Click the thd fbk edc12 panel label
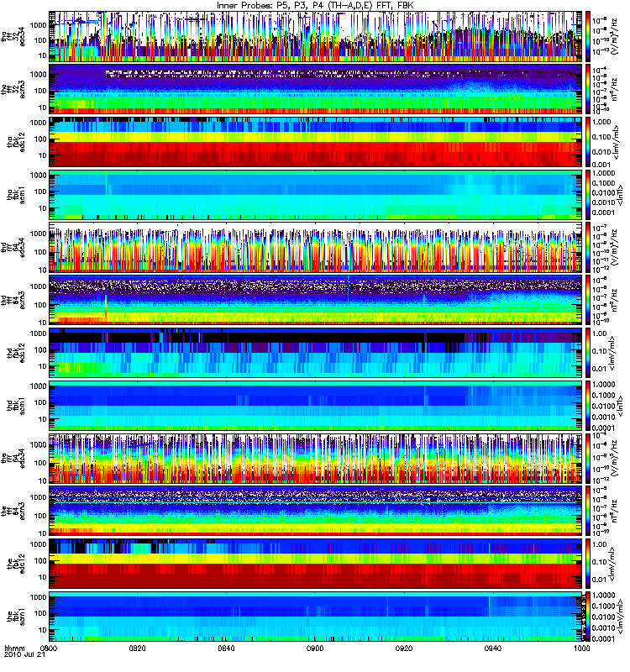This screenshot has width=630, height=672. coord(16,353)
